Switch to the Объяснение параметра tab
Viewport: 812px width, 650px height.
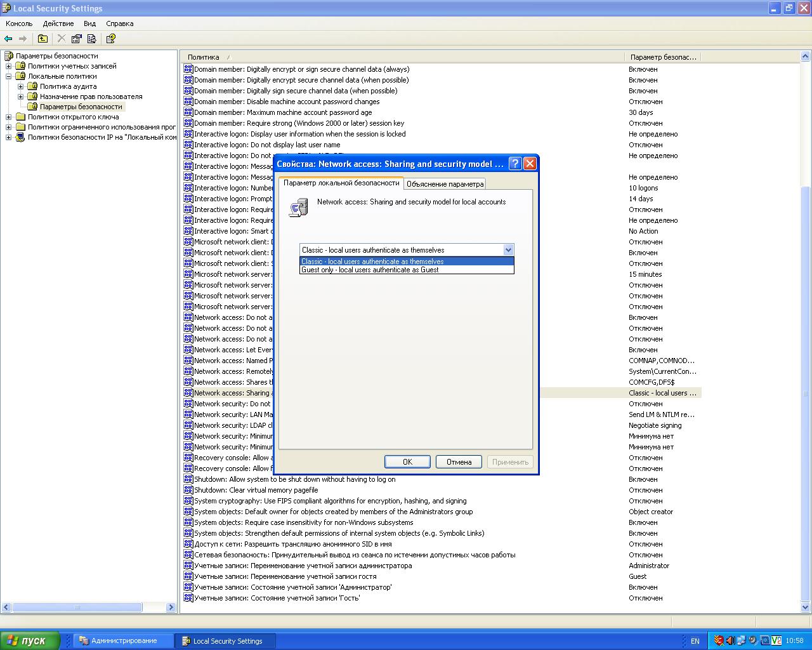click(x=445, y=184)
